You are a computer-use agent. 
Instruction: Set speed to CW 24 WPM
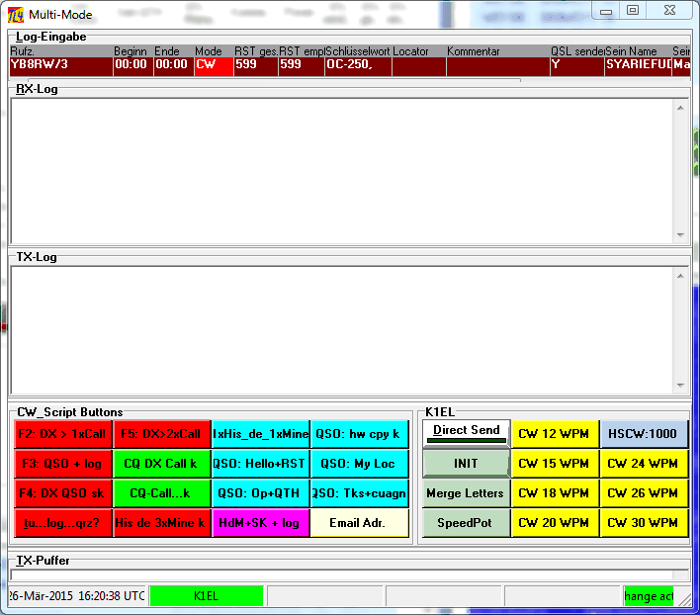[x=644, y=464]
